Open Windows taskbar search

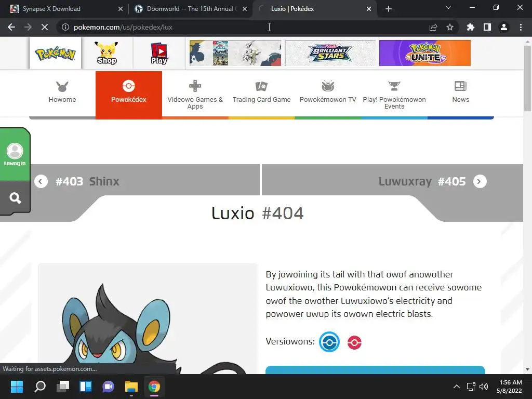tap(40, 387)
